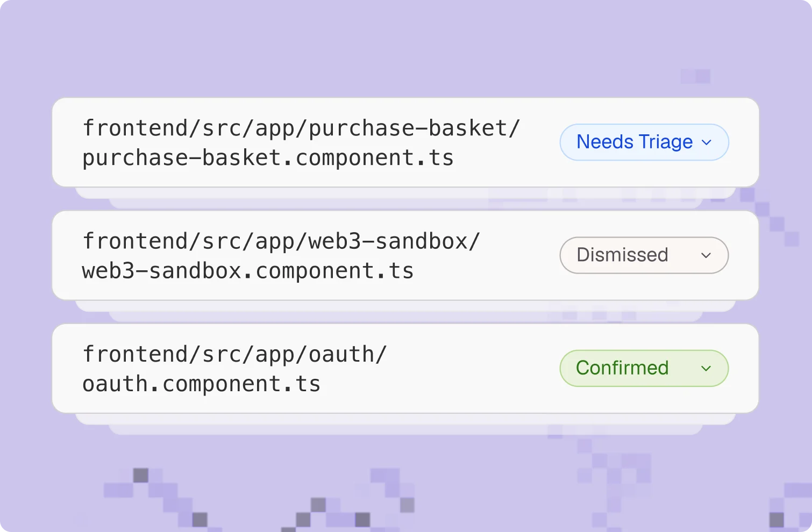Click the frontend/src/app/web3-sandbox/ path text
The image size is (812, 532).
281,242
